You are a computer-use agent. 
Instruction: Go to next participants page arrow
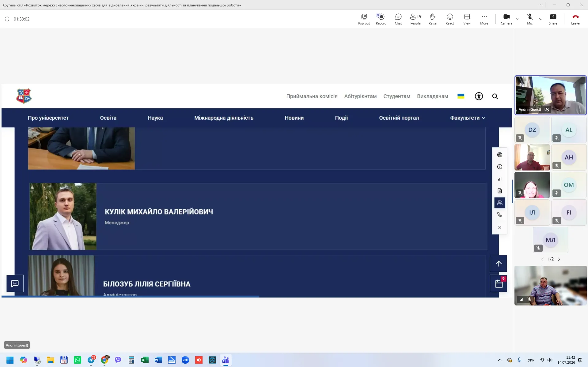(559, 259)
